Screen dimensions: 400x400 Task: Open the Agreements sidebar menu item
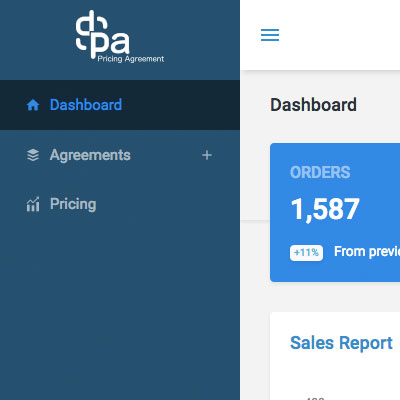(x=120, y=155)
